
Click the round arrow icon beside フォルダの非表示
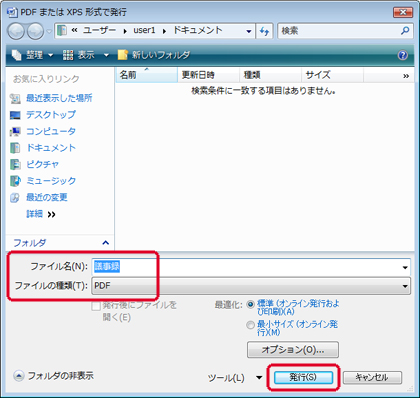tap(19, 376)
